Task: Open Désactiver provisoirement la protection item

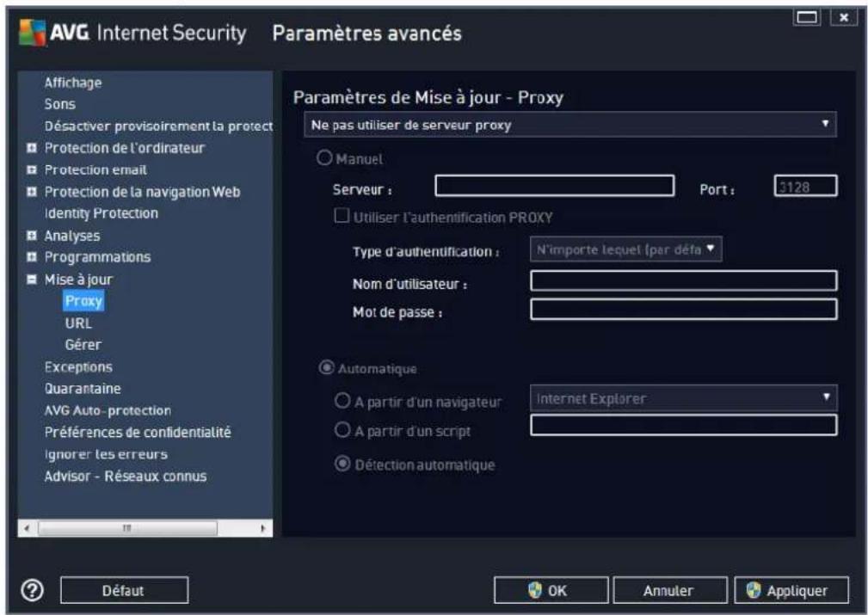Action: coord(158,126)
